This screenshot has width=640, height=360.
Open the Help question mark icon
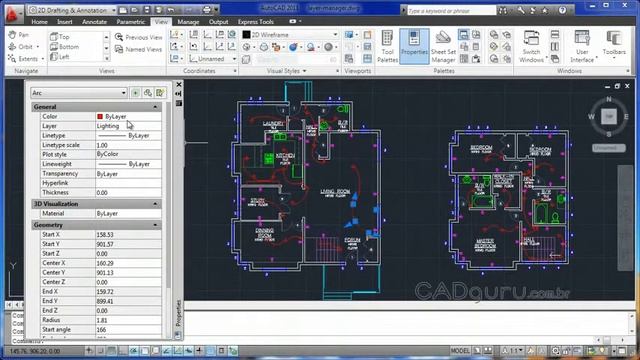click(562, 11)
